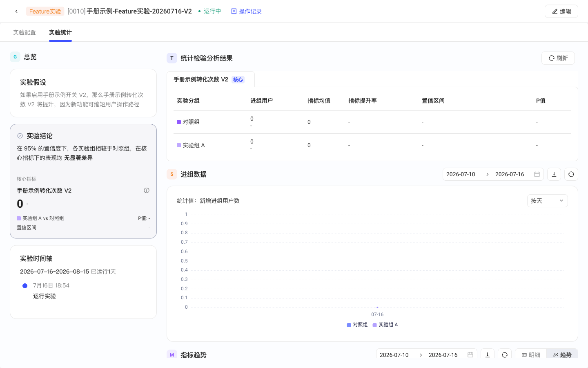Click the 进组数据 end date 2026-07-16
This screenshot has height=368, width=588.
(x=510, y=174)
